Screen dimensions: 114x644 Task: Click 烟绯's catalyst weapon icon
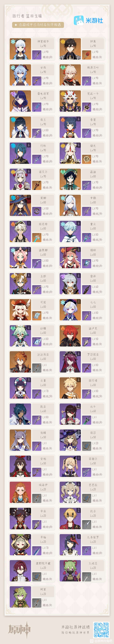pos(87,263)
